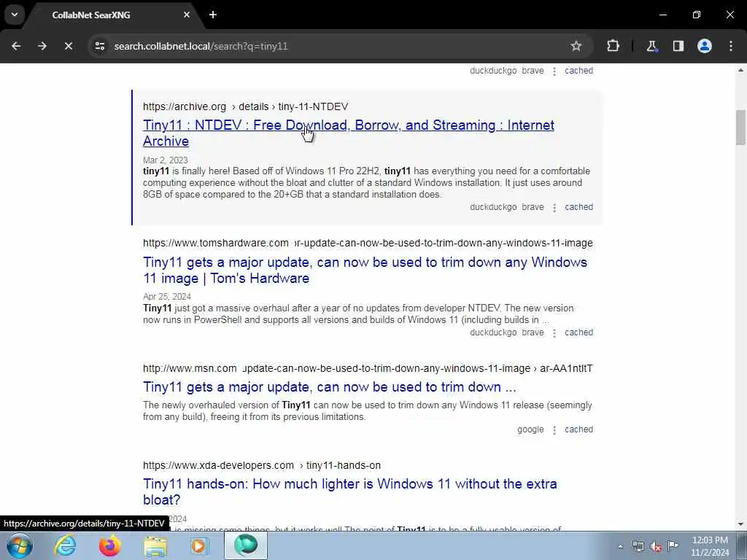Viewport: 747px width, 560px height.
Task: Open the Action Center flag icon
Action: pos(673,546)
